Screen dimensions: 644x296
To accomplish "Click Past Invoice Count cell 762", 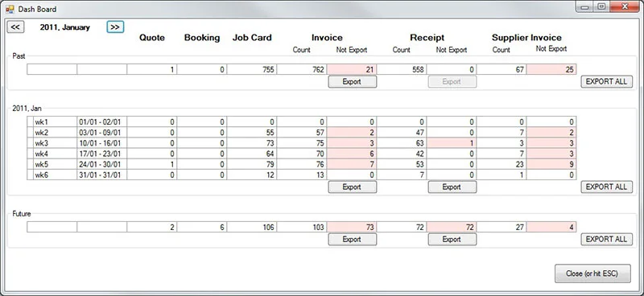I will click(x=302, y=70).
